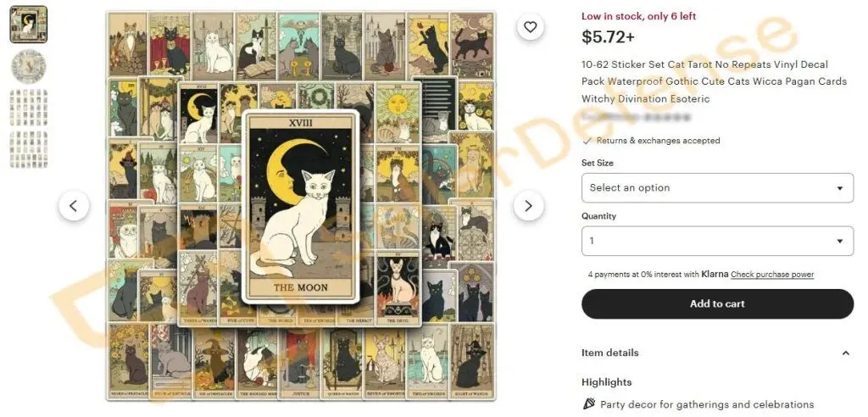Viewport: 868px width, 417px height.
Task: Open the Quantity dropdown
Action: point(717,241)
